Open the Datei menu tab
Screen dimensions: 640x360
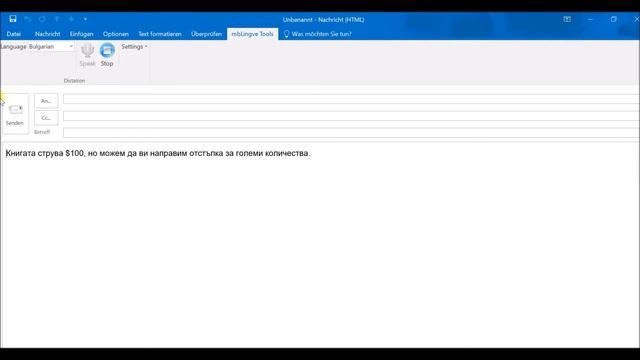click(13, 34)
